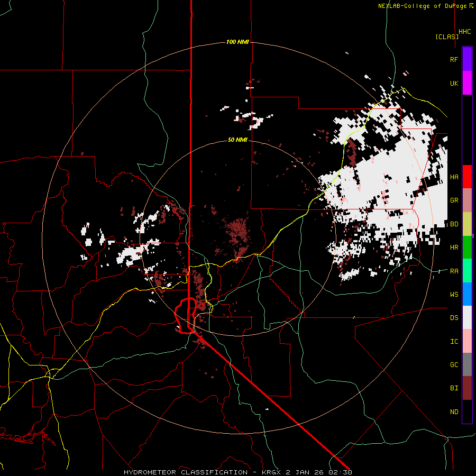Click the black ND legend swatch

coord(467,411)
